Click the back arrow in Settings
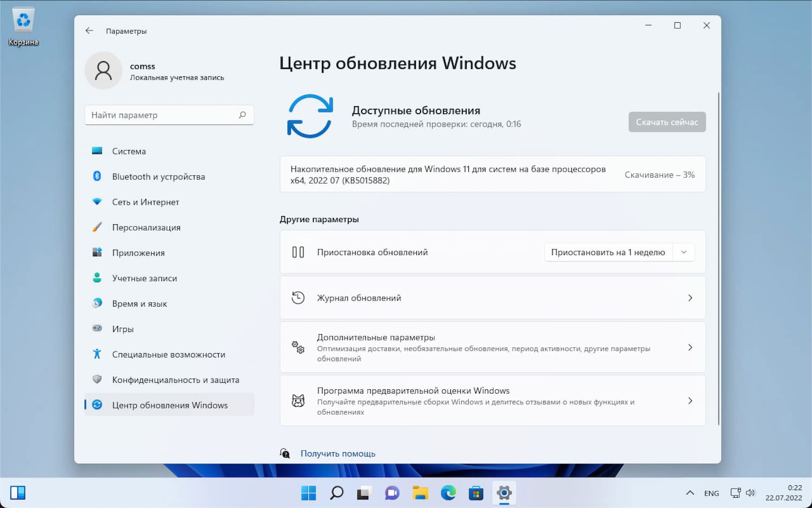812x508 pixels. tap(89, 31)
